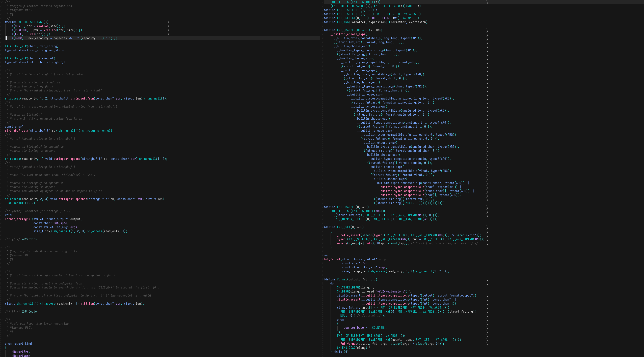644x357 pixels.
Task: Click the group icon beside Unicode
Action: [x=23, y=312]
